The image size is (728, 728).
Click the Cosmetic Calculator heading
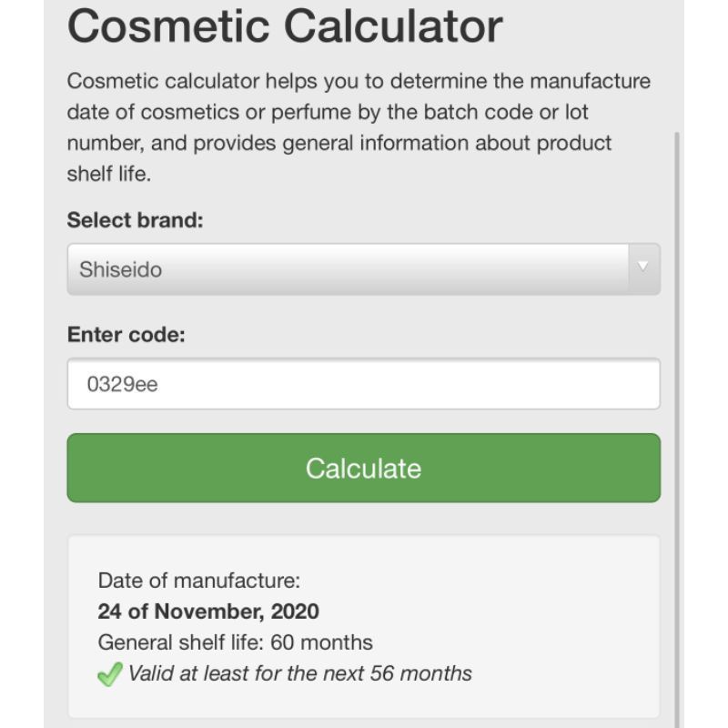284,25
